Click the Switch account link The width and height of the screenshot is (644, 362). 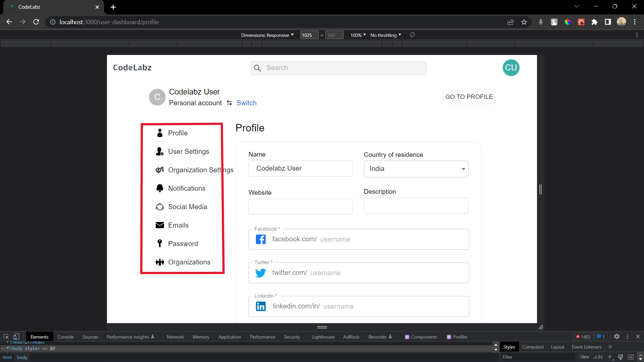[x=247, y=103]
